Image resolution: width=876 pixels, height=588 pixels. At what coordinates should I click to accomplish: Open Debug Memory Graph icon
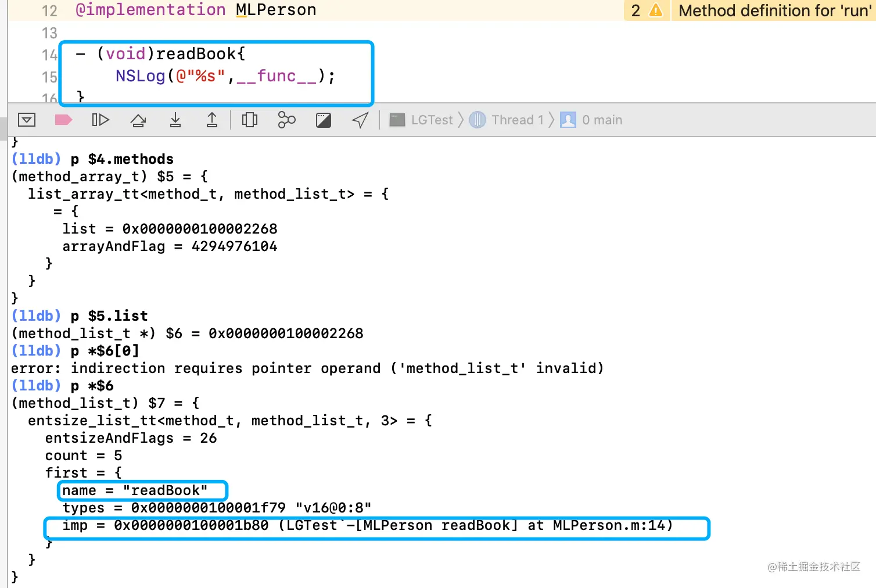pos(286,120)
